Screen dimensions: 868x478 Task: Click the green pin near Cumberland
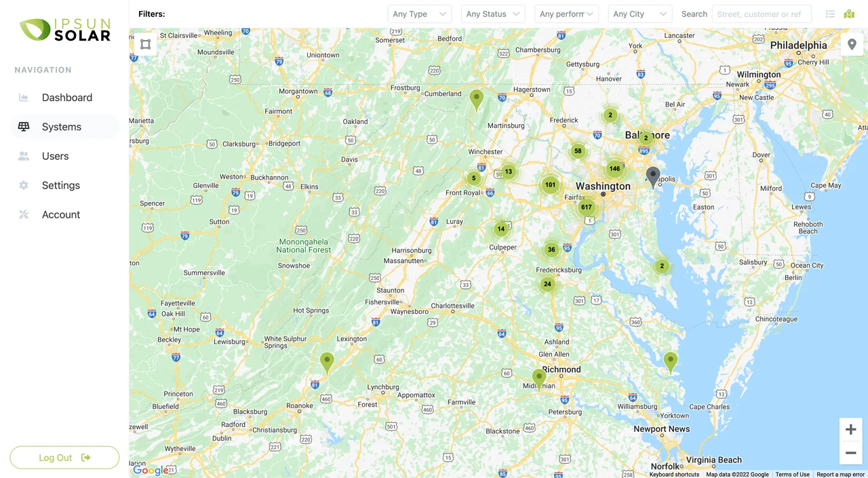point(477,99)
